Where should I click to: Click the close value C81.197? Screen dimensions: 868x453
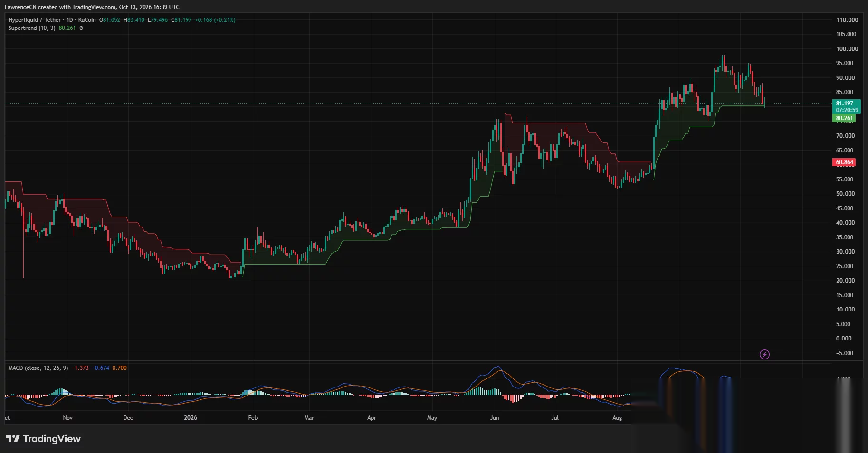click(181, 20)
